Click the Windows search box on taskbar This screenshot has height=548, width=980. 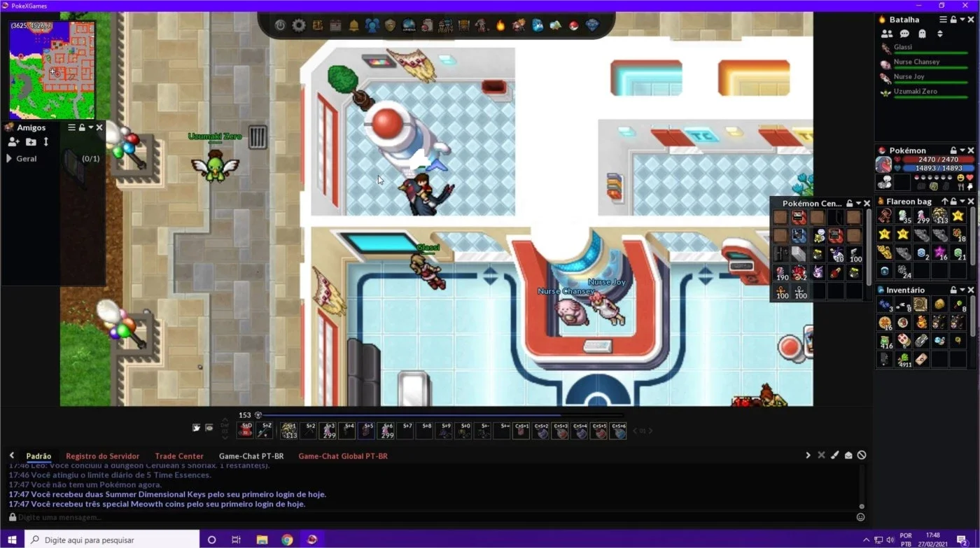pyautogui.click(x=112, y=540)
